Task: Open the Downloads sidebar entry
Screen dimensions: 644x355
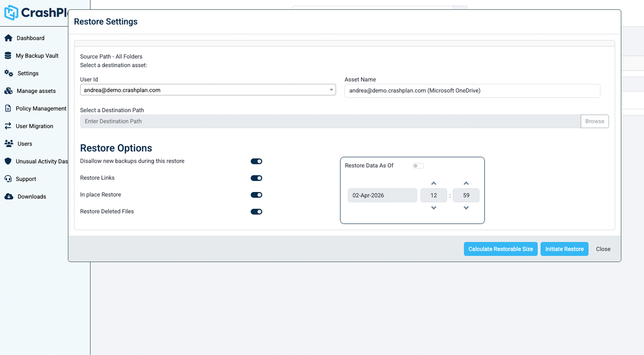Action: pyautogui.click(x=32, y=196)
